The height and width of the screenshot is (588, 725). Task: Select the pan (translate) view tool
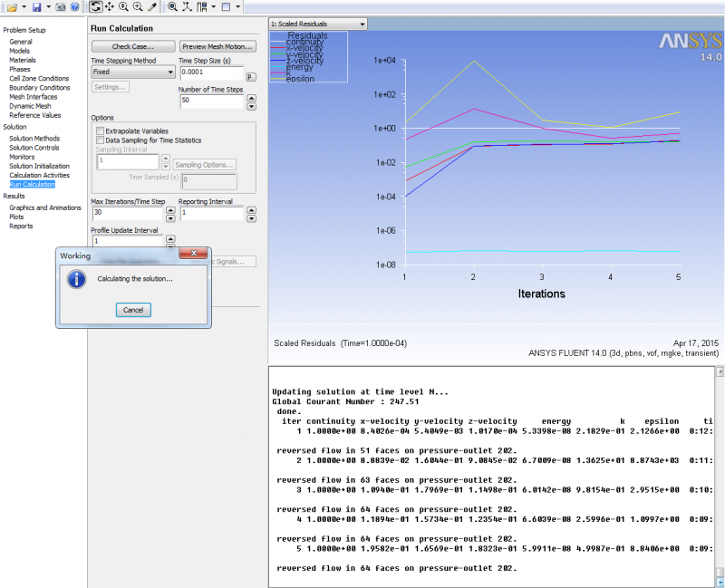point(109,6)
